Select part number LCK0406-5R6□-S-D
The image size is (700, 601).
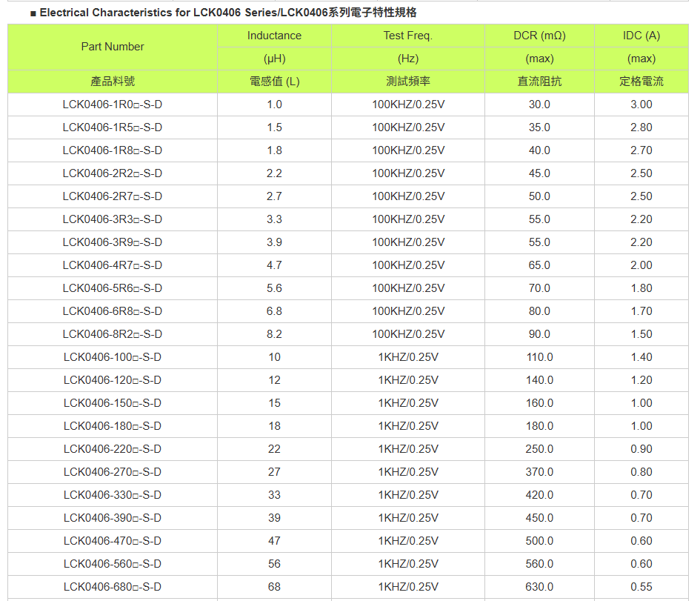click(113, 288)
